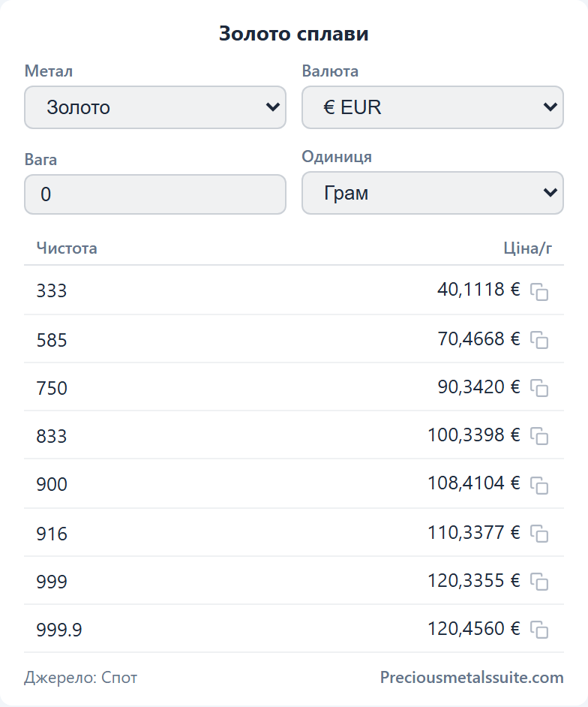Visit the Preciousmetalssuite.com link
The image size is (588, 707).
(x=472, y=677)
